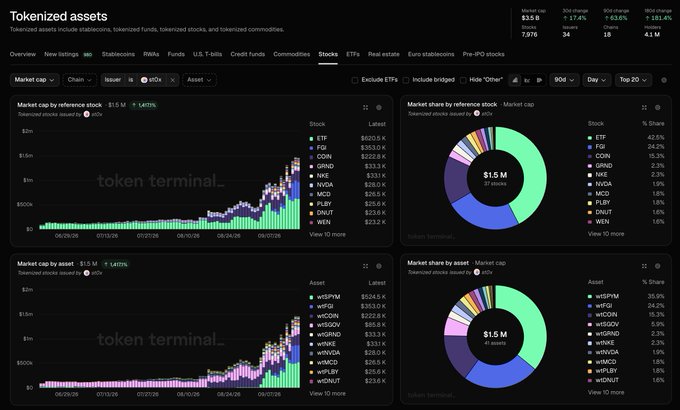Click the purple COIN donut segment by reference stock
This screenshot has height=410, width=680.
(455, 180)
